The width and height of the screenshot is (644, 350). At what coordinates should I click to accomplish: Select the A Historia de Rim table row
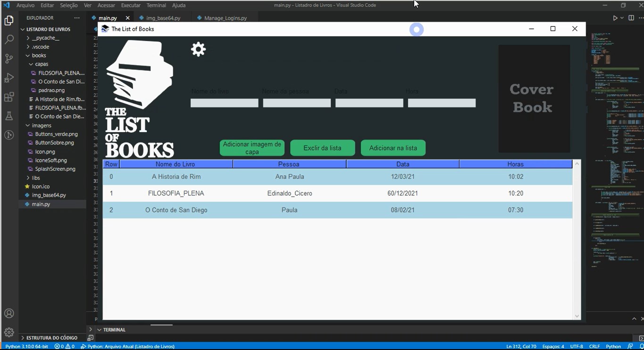pyautogui.click(x=337, y=177)
